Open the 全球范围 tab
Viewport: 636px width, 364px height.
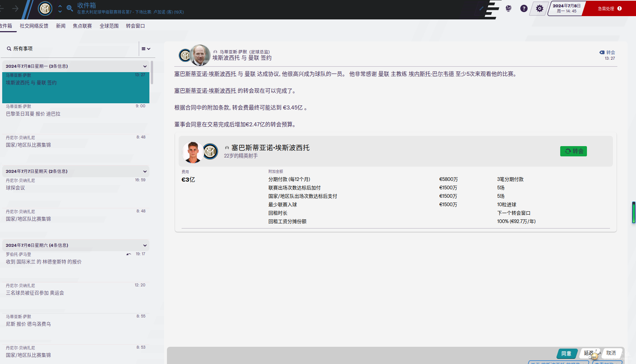click(109, 26)
